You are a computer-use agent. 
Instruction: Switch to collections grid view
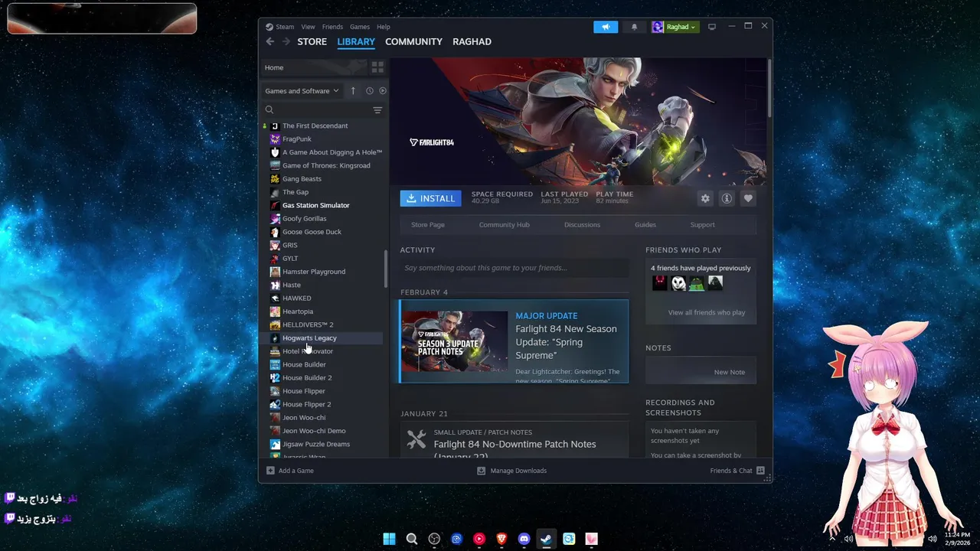[377, 67]
